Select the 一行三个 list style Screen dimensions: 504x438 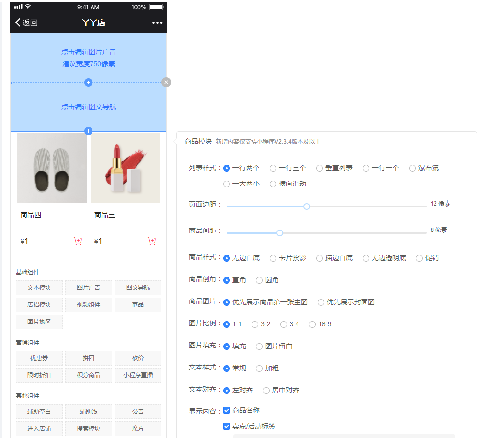coord(273,168)
